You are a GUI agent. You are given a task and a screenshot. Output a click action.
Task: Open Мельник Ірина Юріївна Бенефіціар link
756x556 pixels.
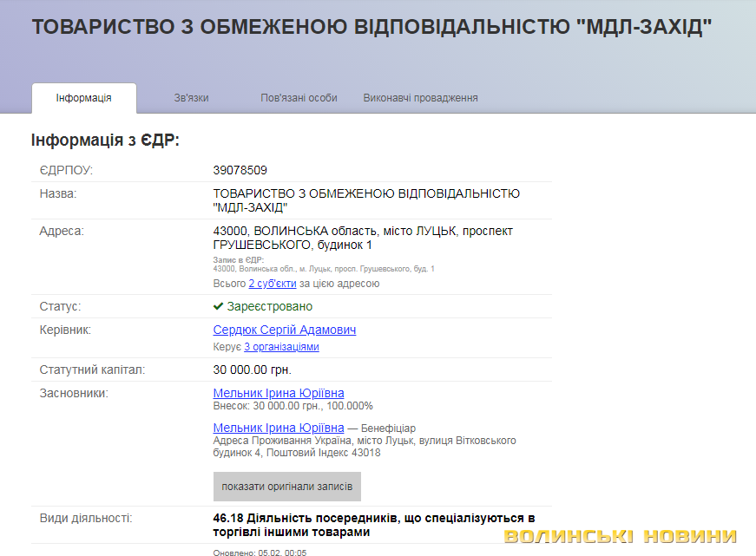coord(279,428)
